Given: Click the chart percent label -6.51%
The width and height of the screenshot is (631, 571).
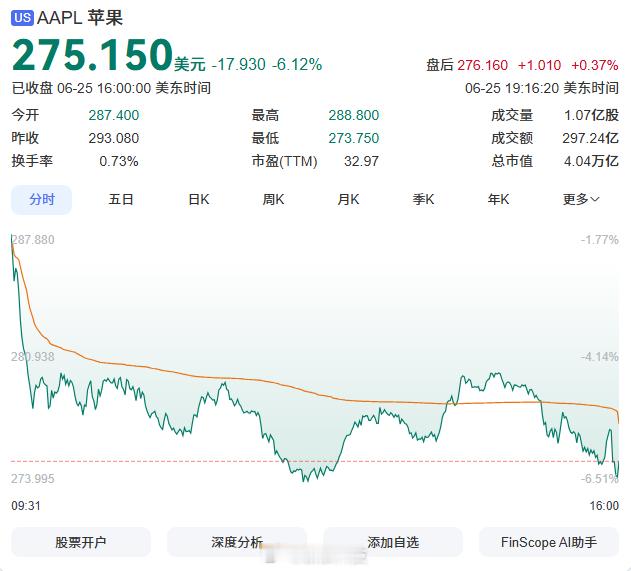Looking at the screenshot, I should pyautogui.click(x=600, y=478).
